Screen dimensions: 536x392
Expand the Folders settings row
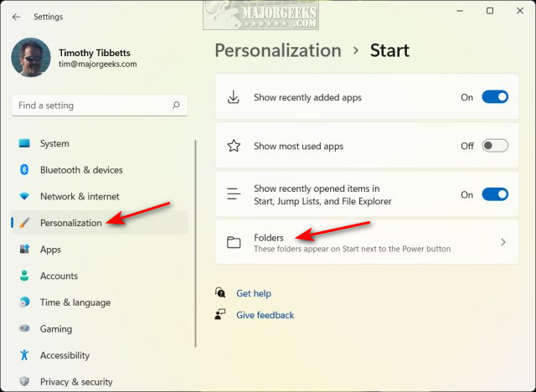tap(352, 242)
